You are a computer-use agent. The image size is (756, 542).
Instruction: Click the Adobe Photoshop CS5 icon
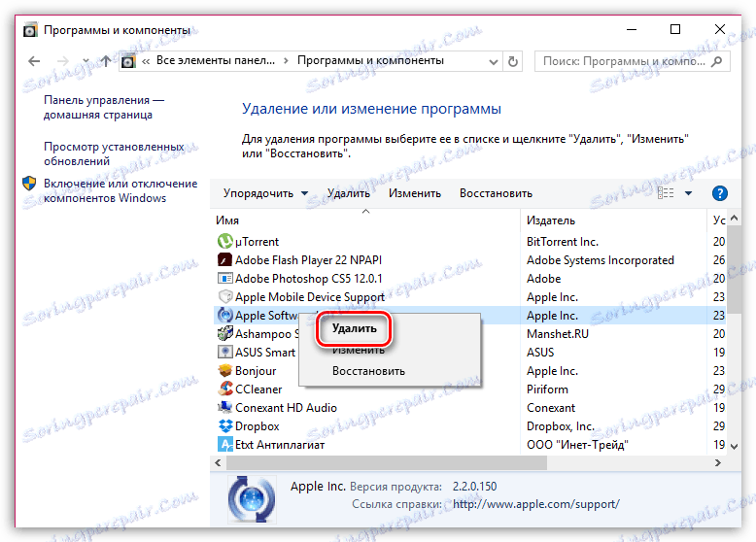click(224, 279)
